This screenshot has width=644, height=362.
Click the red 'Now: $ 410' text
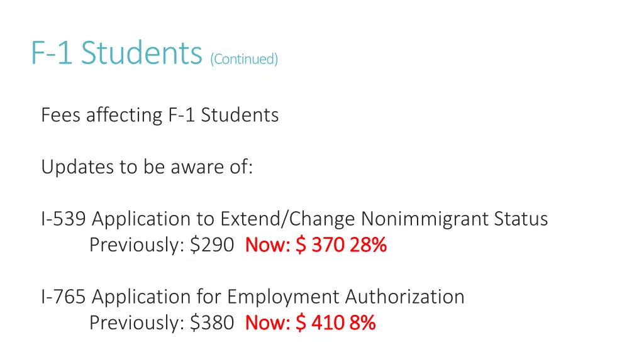pos(294,322)
